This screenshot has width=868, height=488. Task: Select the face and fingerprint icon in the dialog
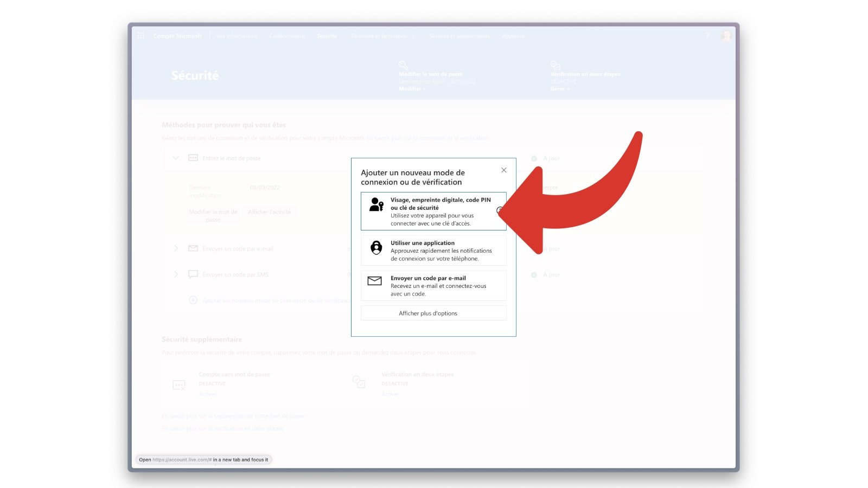[x=375, y=205]
